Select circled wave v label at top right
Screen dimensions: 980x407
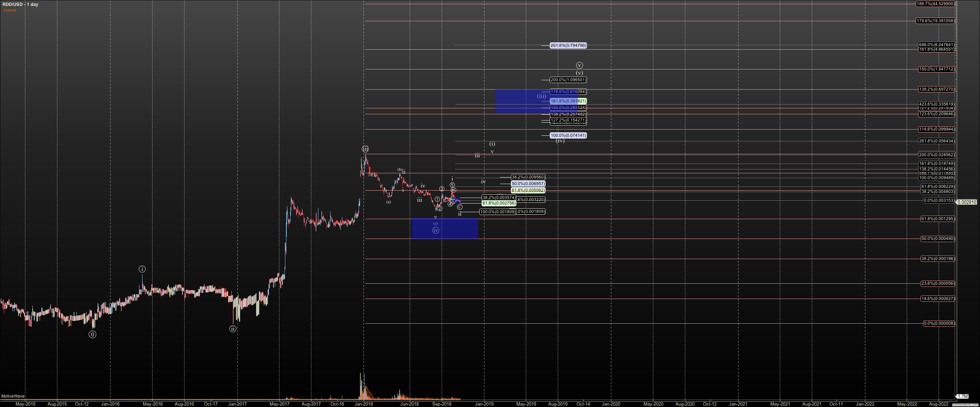coord(579,65)
